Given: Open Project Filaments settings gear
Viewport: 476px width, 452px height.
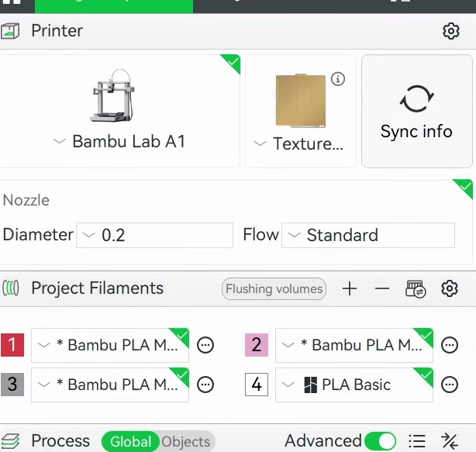Looking at the screenshot, I should coord(450,288).
